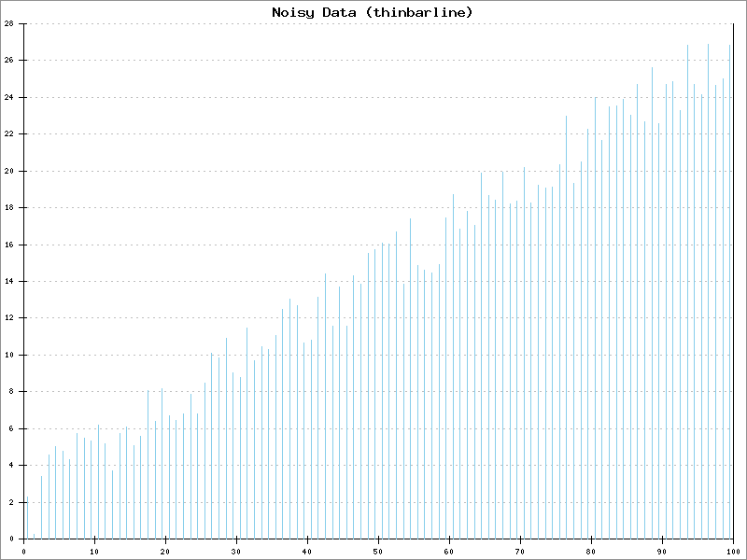Click the y-axis label 4
This screenshot has width=747, height=560.
tap(11, 465)
